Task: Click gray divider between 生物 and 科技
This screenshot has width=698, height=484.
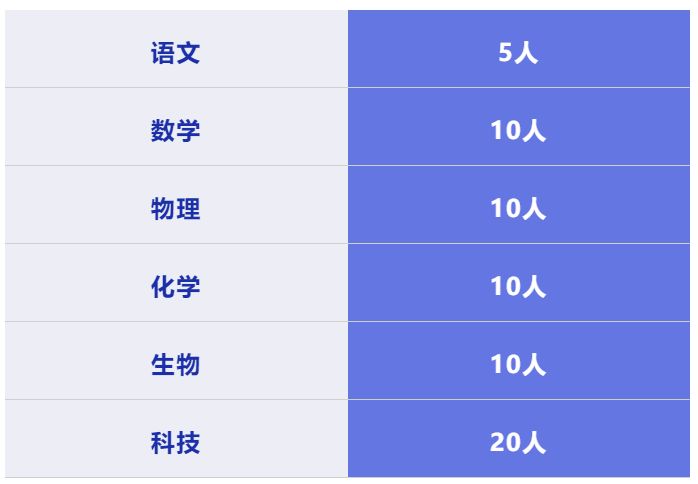Action: [x=176, y=399]
